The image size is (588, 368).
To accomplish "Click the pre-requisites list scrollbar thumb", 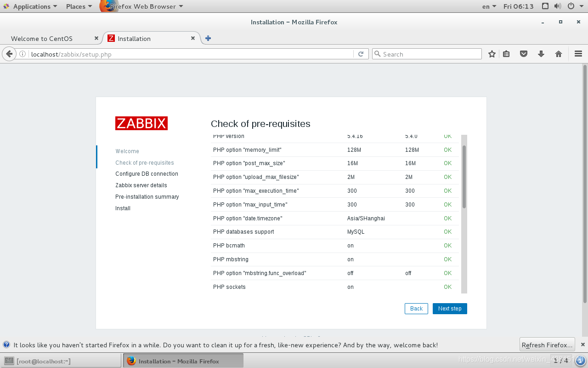I will pyautogui.click(x=464, y=177).
